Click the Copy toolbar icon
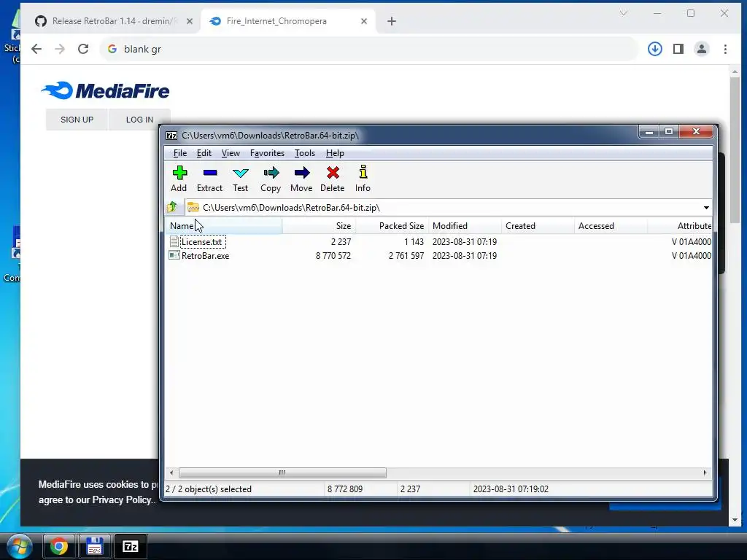Screen dimensions: 747x560 (x=271, y=172)
